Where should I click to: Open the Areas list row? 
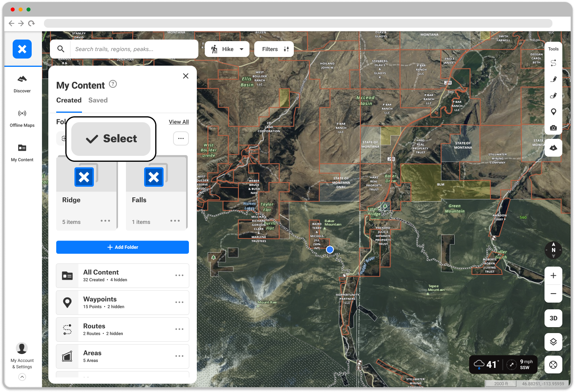(x=122, y=356)
